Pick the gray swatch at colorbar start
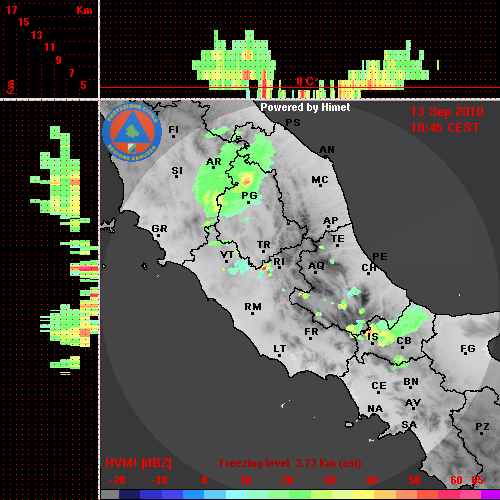The image size is (500, 500). 110,494
